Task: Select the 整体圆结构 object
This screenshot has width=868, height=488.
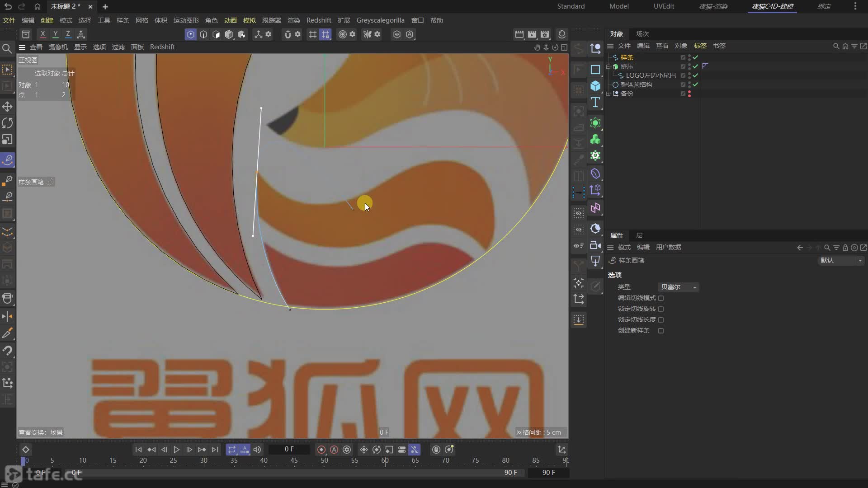Action: click(636, 84)
